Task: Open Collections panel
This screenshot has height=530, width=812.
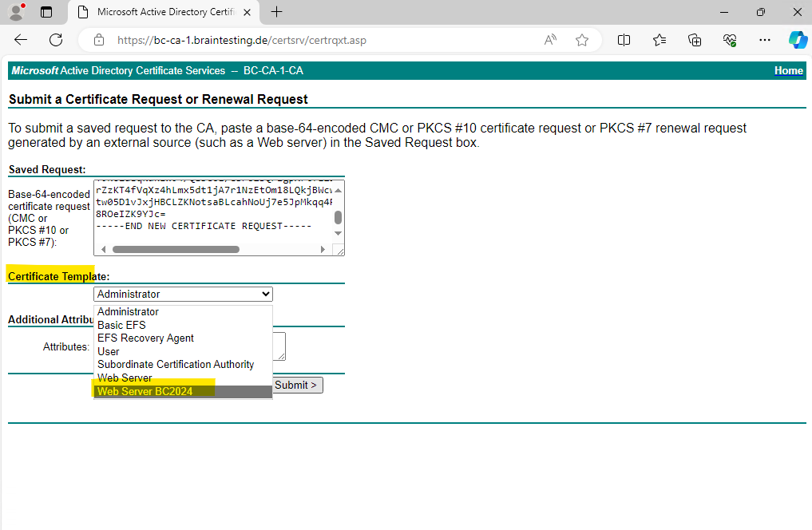Action: pyautogui.click(x=695, y=40)
